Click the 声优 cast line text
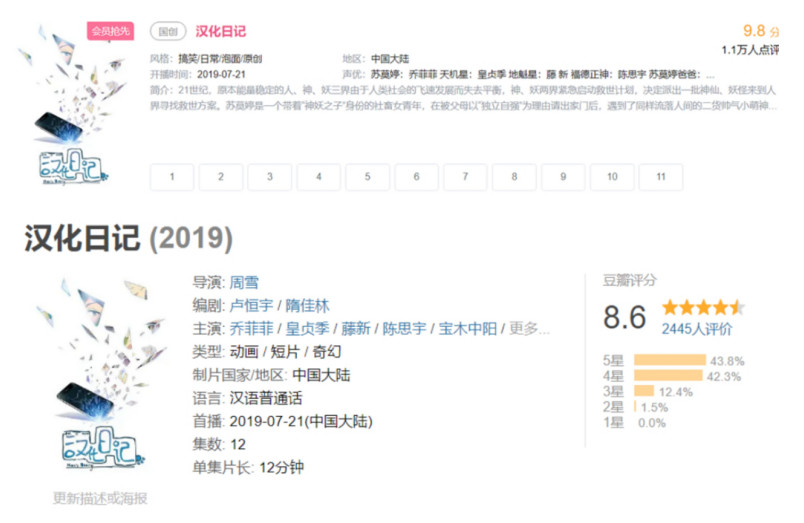The width and height of the screenshot is (804, 523). 529,74
